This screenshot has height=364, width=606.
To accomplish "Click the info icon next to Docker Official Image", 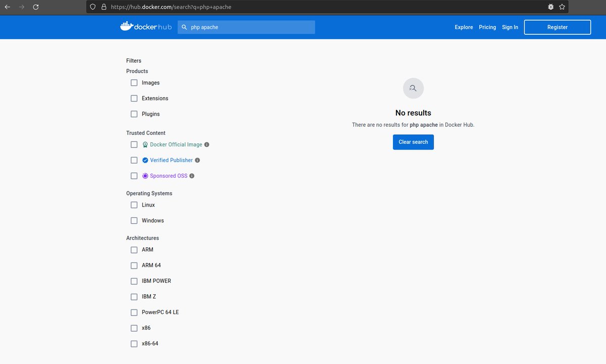I will 207,144.
